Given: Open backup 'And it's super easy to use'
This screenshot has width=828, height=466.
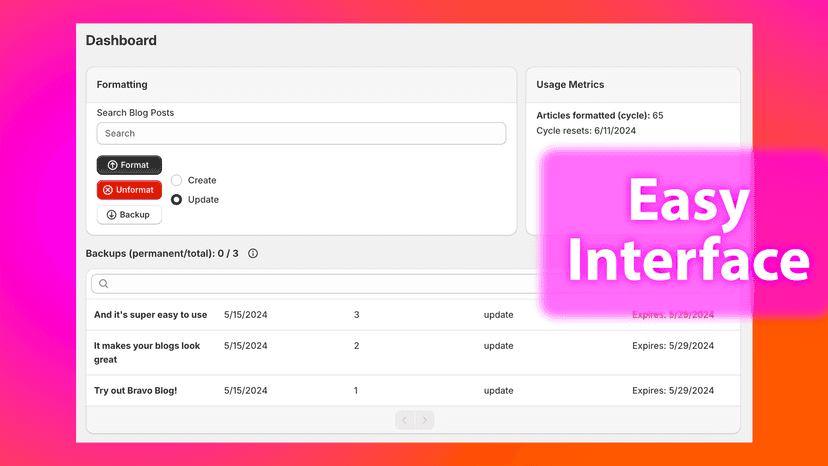Looking at the screenshot, I should click(150, 315).
